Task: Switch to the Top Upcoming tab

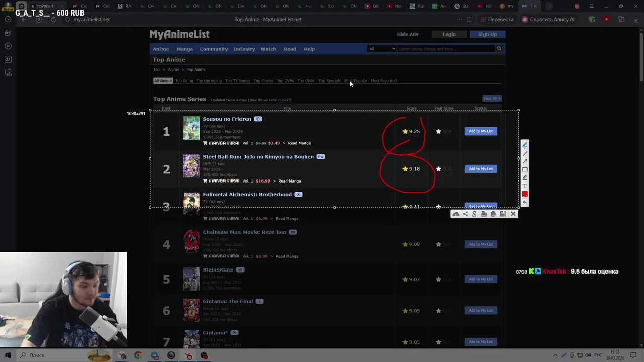Action: [x=209, y=81]
